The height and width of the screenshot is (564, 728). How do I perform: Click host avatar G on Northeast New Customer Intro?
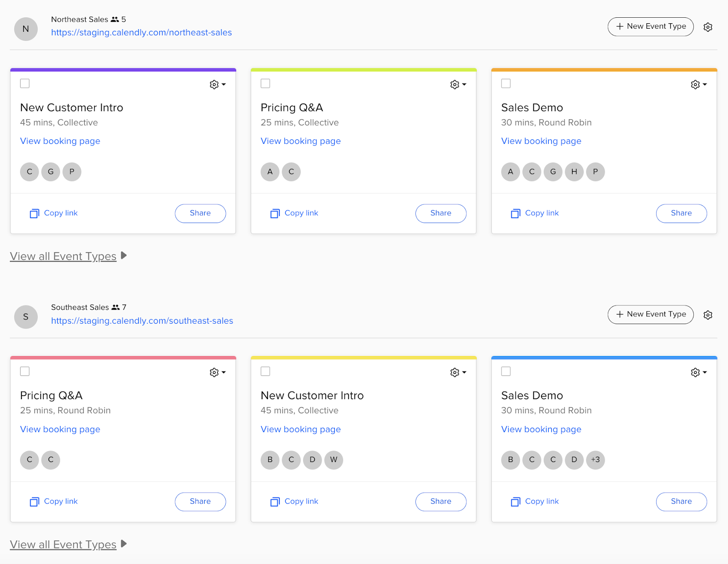[51, 172]
